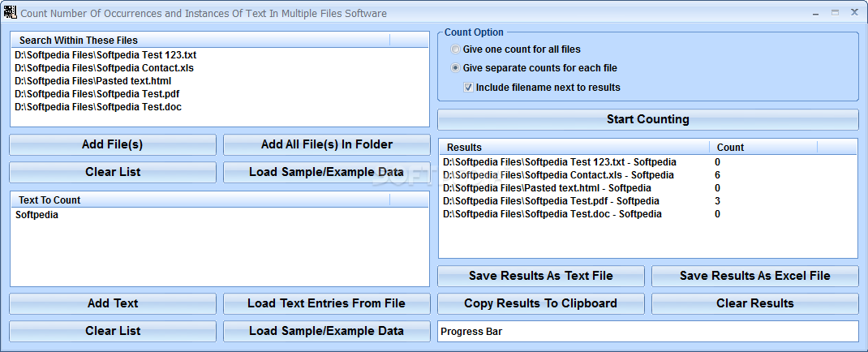Load Sample/Example Data for the files list
Image resolution: width=868 pixels, height=352 pixels.
pyautogui.click(x=327, y=172)
